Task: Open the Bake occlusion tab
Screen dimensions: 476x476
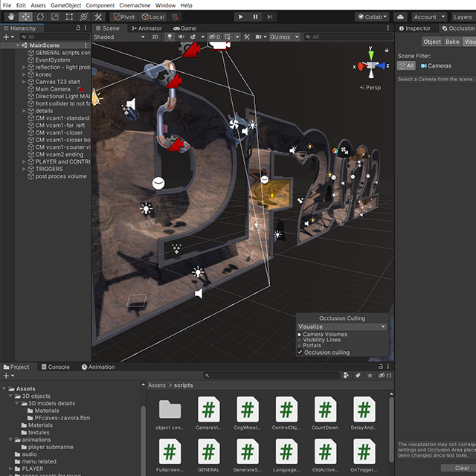Action: pyautogui.click(x=452, y=42)
